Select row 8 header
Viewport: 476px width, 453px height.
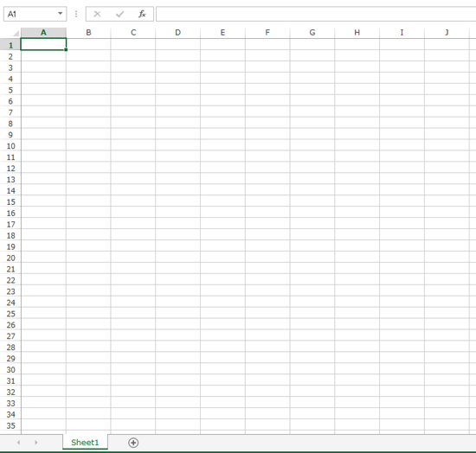tap(10, 124)
